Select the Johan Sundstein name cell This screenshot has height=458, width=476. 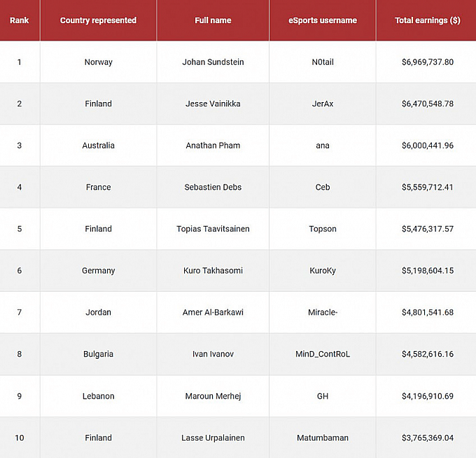[x=213, y=62]
